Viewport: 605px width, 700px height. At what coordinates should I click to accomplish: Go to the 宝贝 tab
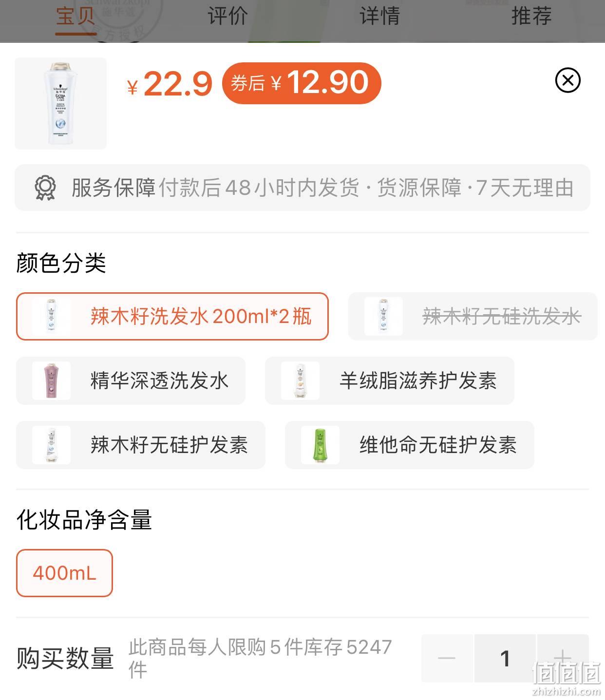76,16
